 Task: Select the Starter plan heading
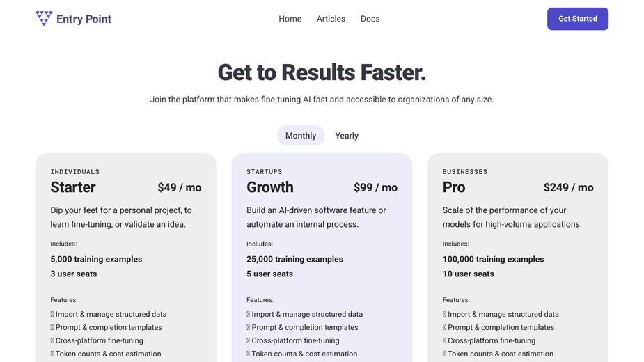click(x=73, y=187)
